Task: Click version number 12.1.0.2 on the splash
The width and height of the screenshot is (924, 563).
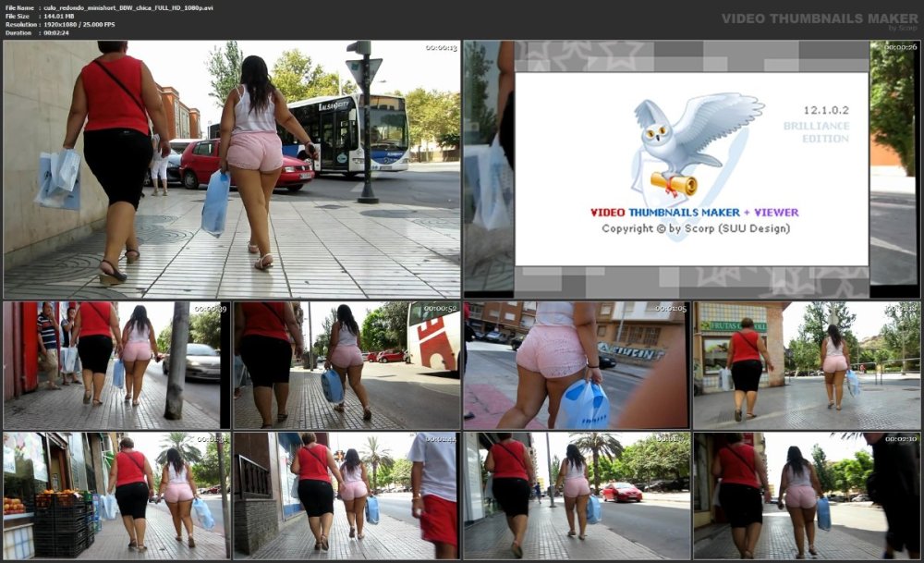Action: coord(826,110)
